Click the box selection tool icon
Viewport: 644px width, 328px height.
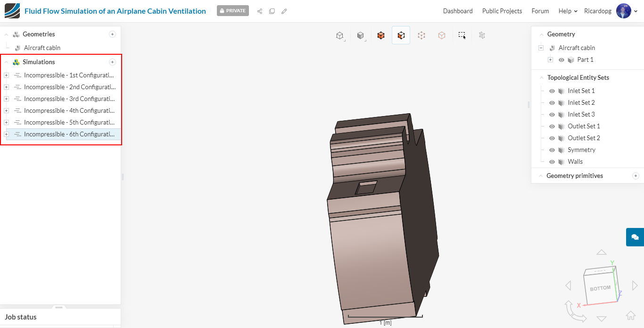[462, 35]
